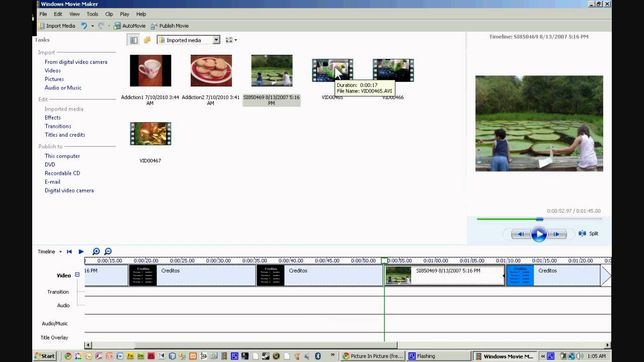Image resolution: width=644 pixels, height=362 pixels.
Task: Select the VID00466 video clip thumbnail
Action: [393, 70]
